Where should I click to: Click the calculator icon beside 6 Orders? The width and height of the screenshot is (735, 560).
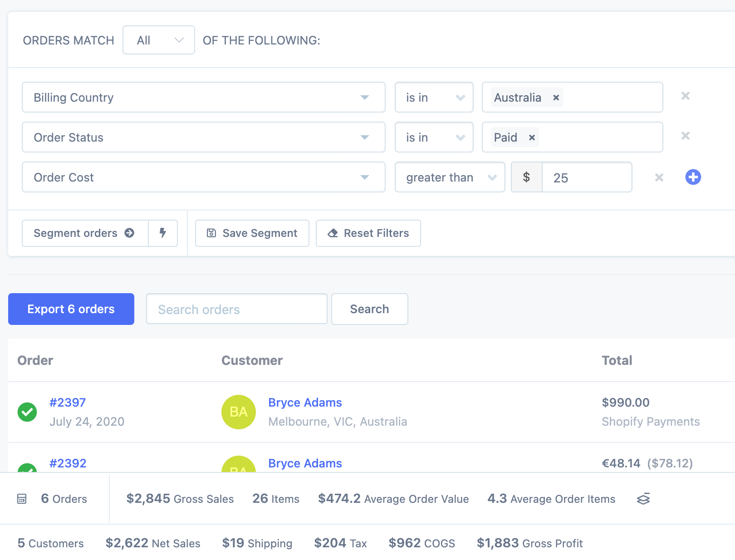(22, 499)
